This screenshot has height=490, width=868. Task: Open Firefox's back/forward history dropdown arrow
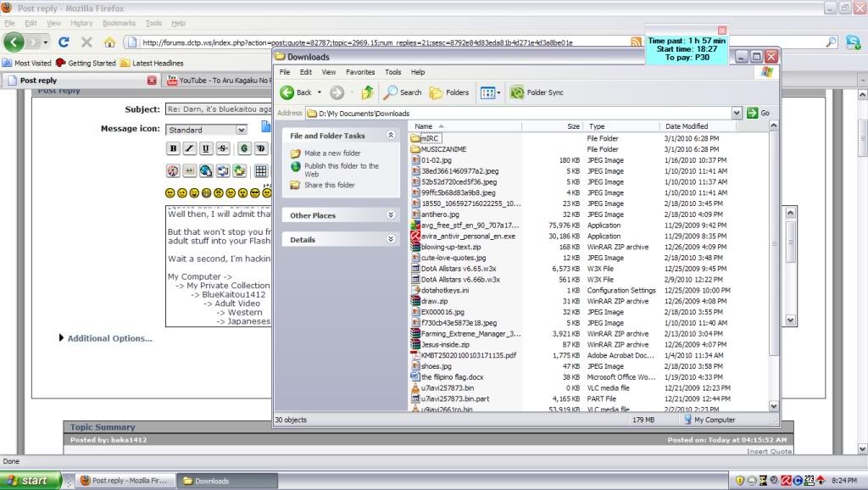tap(46, 42)
